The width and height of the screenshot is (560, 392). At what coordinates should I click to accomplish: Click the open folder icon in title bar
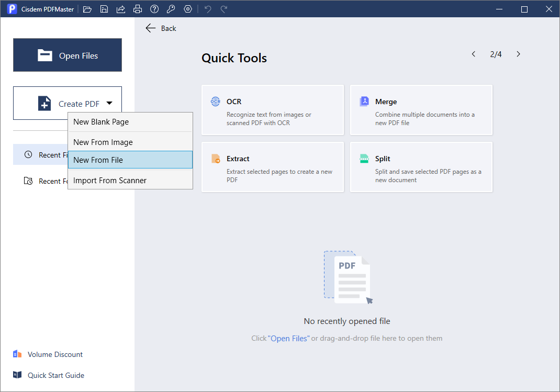(x=87, y=9)
